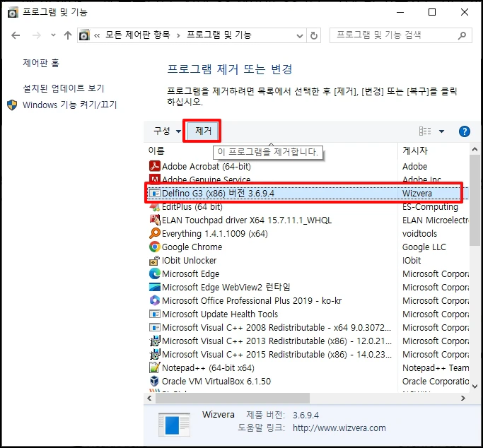Click the 제거 uninstall button
The height and width of the screenshot is (448, 483).
[203, 131]
